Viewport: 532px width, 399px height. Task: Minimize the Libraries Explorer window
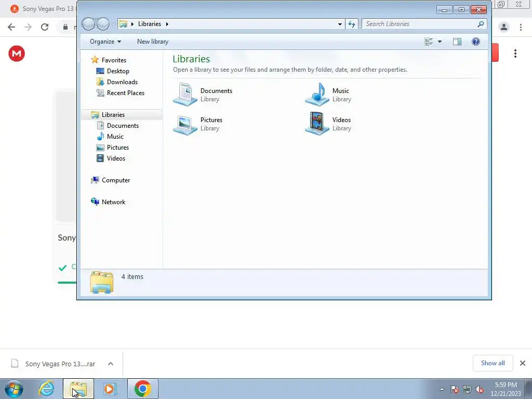coord(444,9)
